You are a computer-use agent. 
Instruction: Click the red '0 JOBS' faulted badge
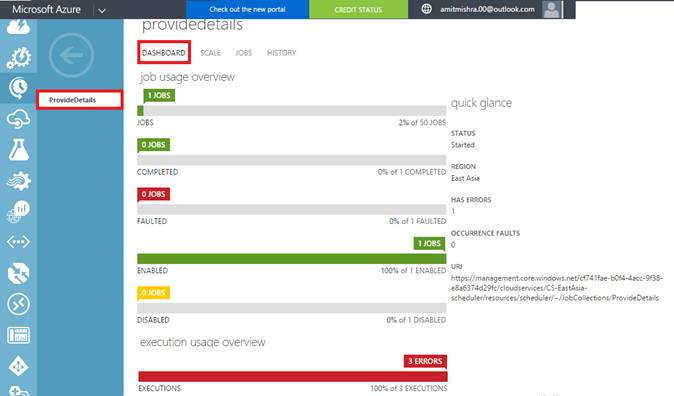[x=153, y=194]
